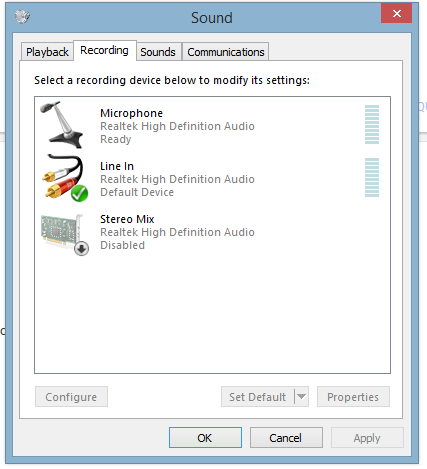The width and height of the screenshot is (427, 469).
Task: Select the Microphone device name
Action: pyautogui.click(x=131, y=113)
